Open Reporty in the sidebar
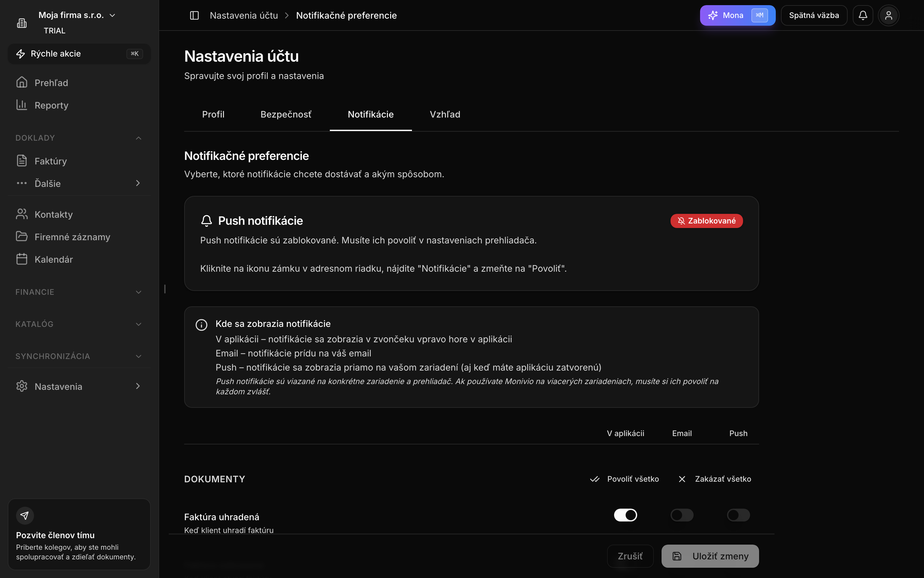924x578 pixels. pos(79,105)
